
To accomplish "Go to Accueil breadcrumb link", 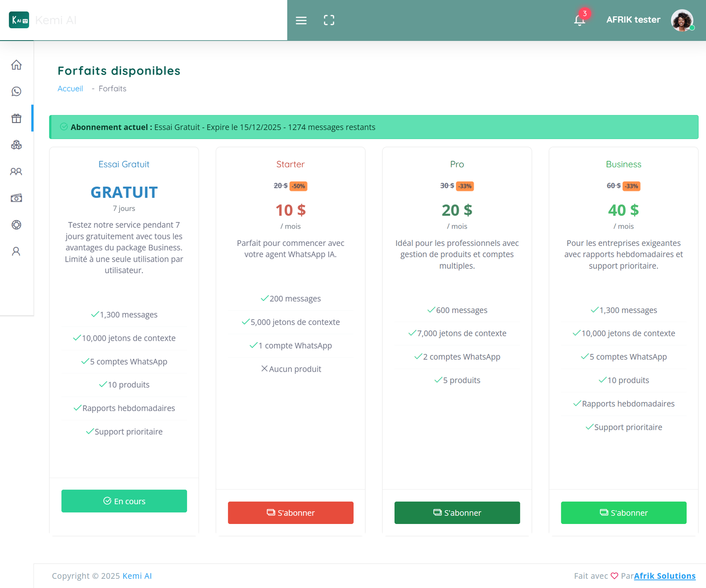I will pos(70,89).
